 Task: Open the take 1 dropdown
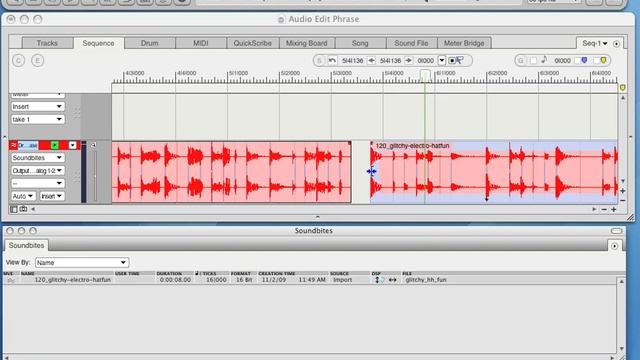[37, 119]
